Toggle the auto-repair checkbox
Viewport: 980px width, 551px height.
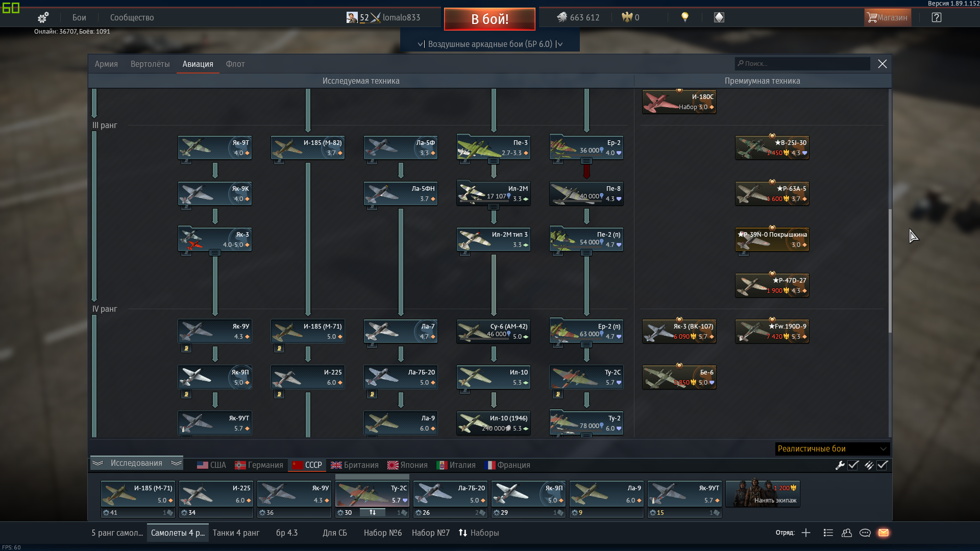tap(853, 465)
